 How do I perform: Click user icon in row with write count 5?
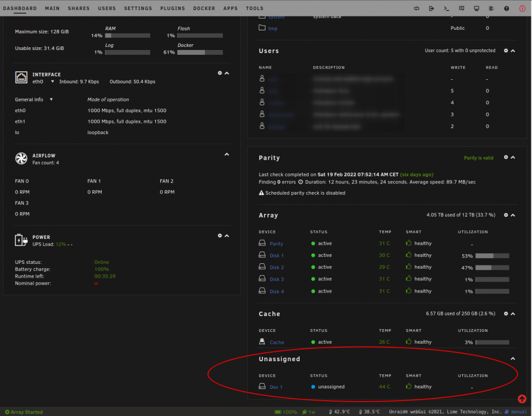262,90
